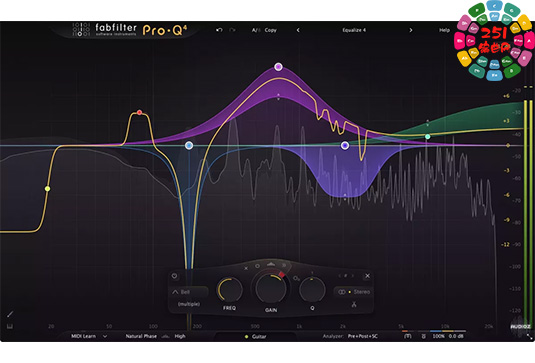Click the redo arrow in the top bar
This screenshot has height=363, width=535.
(x=232, y=30)
